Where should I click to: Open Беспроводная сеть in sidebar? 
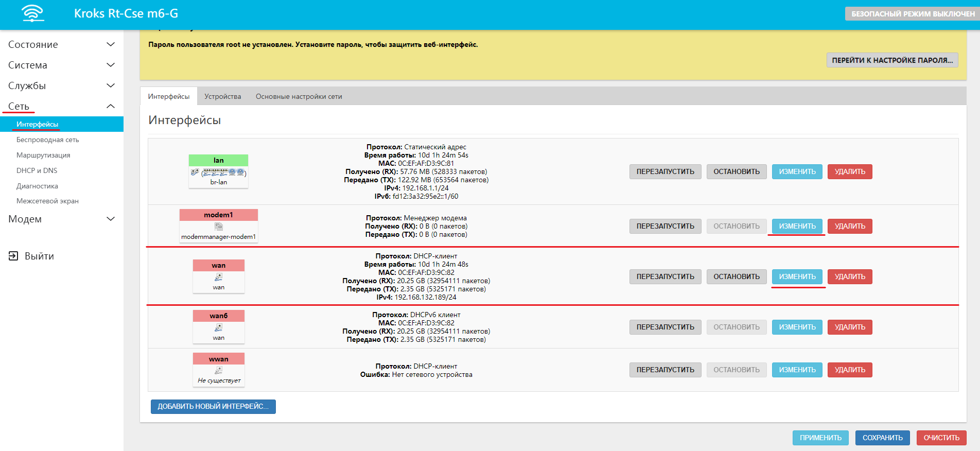point(47,140)
